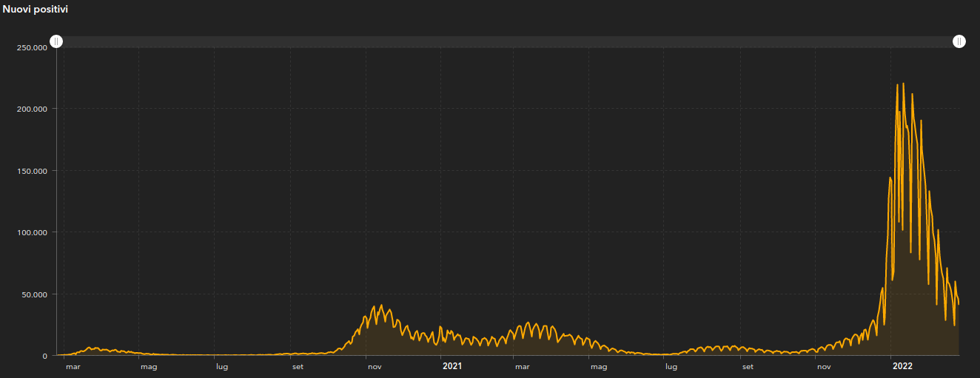Click the 'nov' label just before 2022

[x=824, y=366]
